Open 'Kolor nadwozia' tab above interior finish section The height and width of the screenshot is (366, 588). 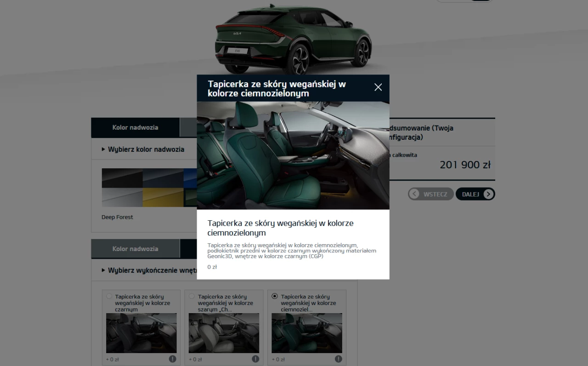pyautogui.click(x=135, y=249)
